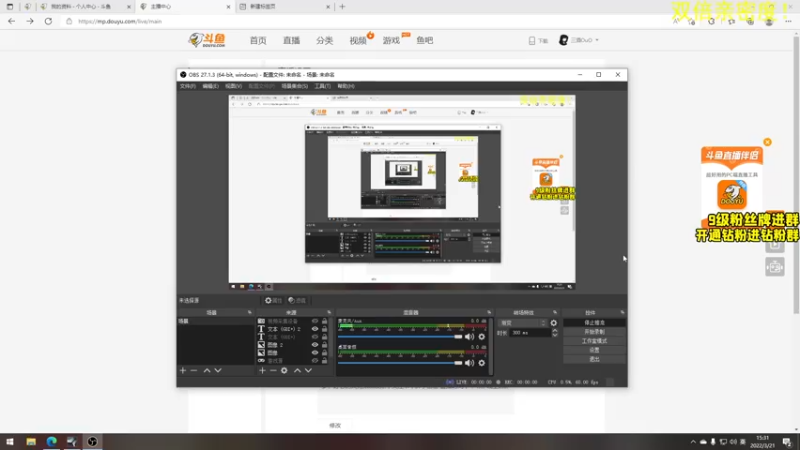This screenshot has height=450, width=800.
Task: Open Properties button above Sources panel
Action: pos(273,301)
